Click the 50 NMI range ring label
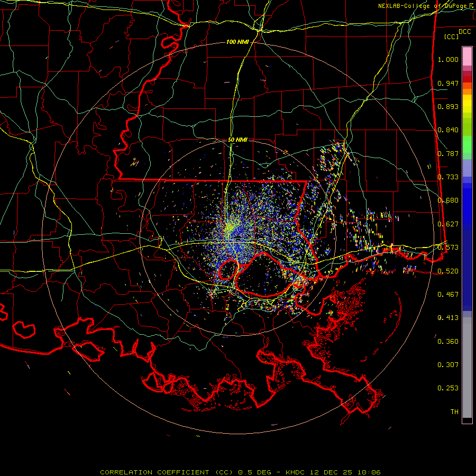Viewport: 476px width, 476px height. coord(237,140)
